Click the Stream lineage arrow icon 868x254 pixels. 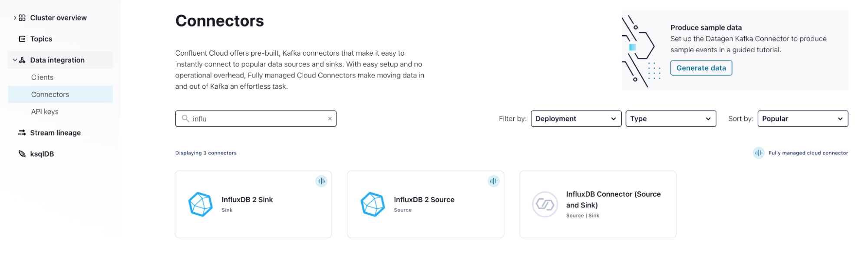(22, 133)
